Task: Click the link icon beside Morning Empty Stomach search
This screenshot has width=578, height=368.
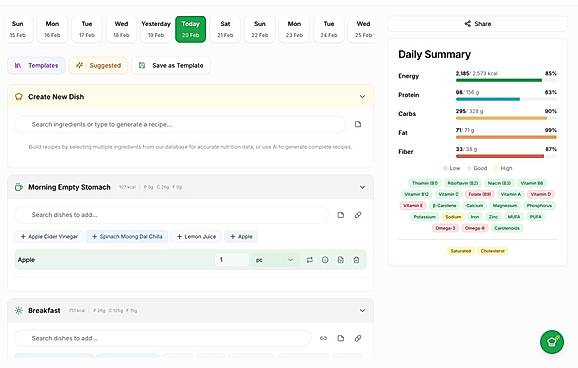Action: (x=358, y=215)
